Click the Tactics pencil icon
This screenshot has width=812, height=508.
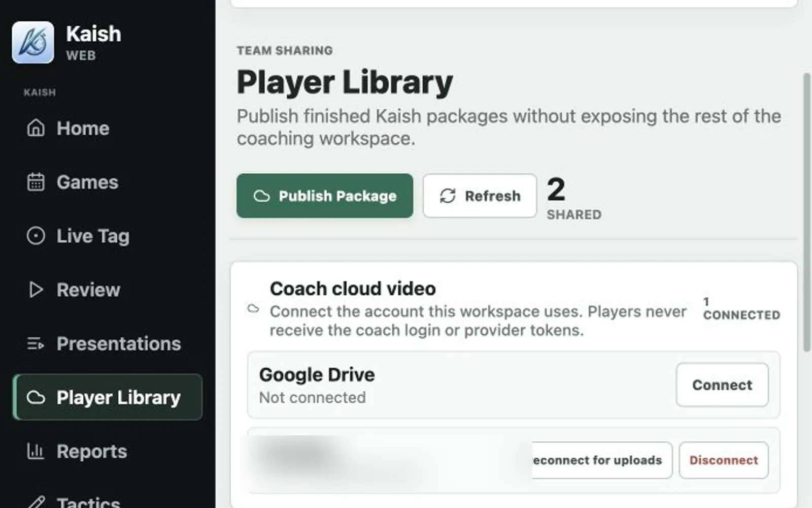36,503
